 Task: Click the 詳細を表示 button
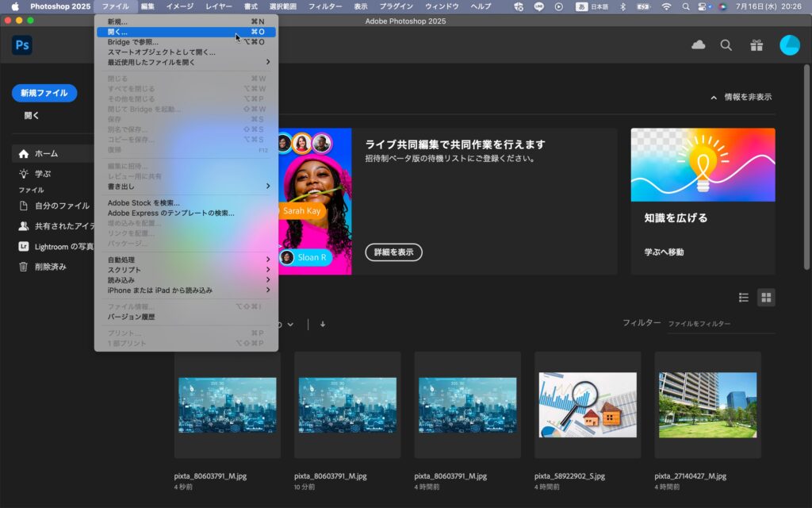click(x=393, y=252)
